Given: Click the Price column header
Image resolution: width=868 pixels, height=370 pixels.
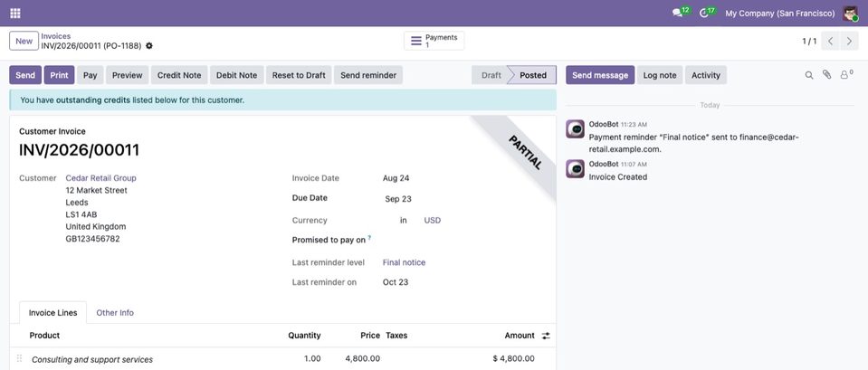Looking at the screenshot, I should 370,335.
